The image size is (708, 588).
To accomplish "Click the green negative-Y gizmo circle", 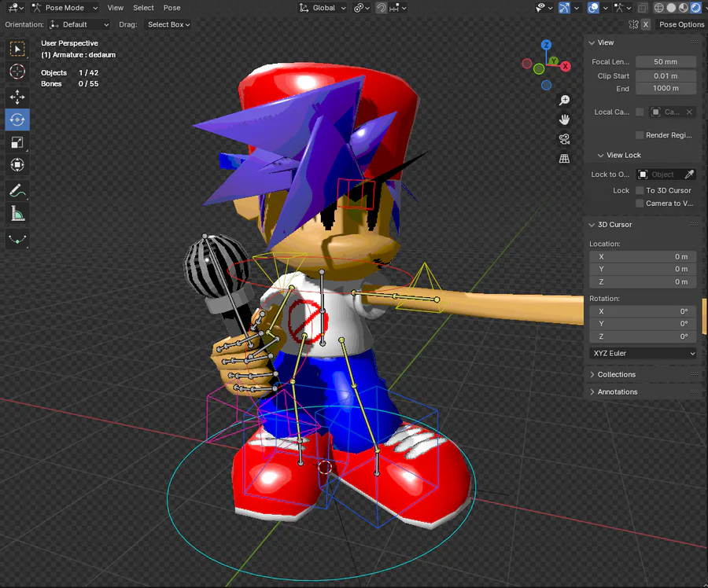I will pyautogui.click(x=539, y=69).
